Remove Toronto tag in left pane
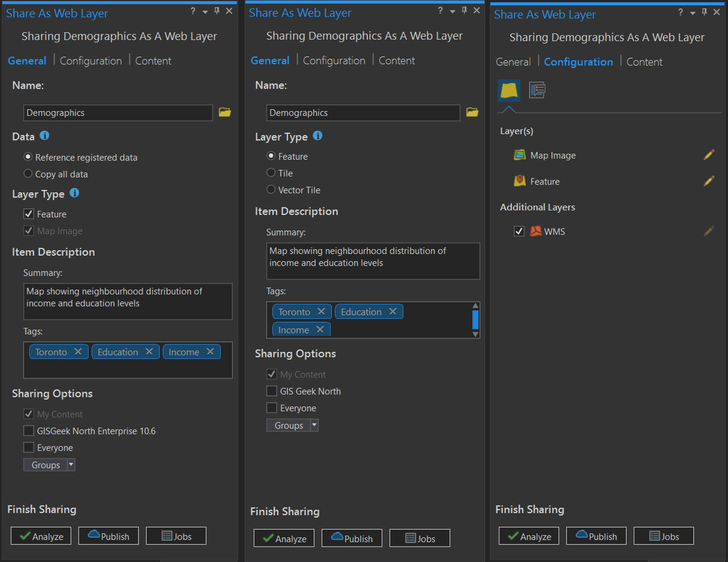 78,352
